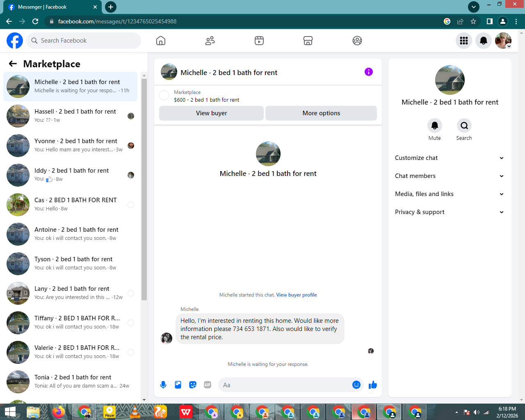Open Yvonne's 2 bed 1 bath conversation

(x=70, y=145)
